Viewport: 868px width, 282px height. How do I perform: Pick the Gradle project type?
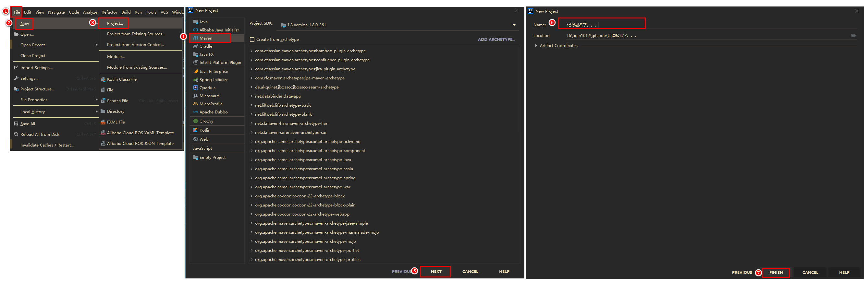217,46
